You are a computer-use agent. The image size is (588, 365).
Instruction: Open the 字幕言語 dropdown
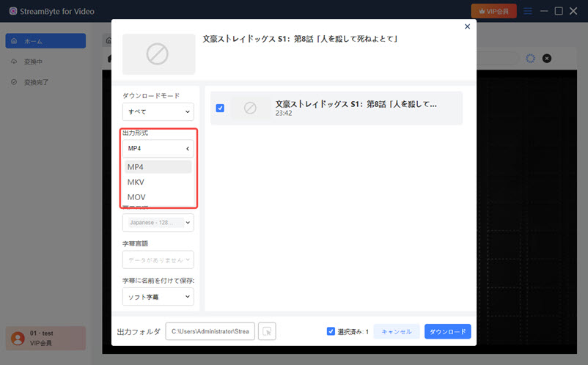click(x=158, y=259)
